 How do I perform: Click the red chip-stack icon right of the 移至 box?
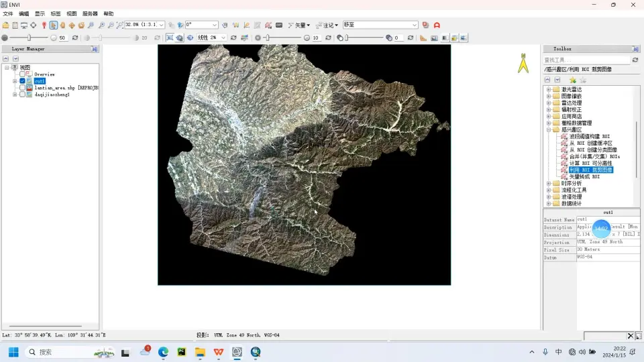[425, 25]
